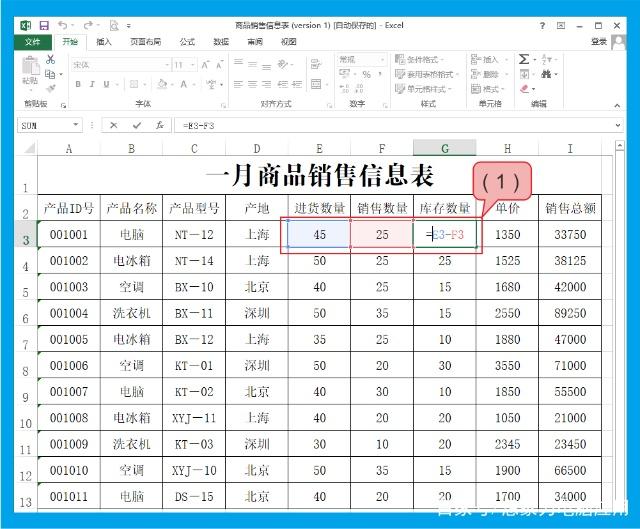The height and width of the screenshot is (529, 640).
Task: Click the Borders icon
Action: click(134, 84)
